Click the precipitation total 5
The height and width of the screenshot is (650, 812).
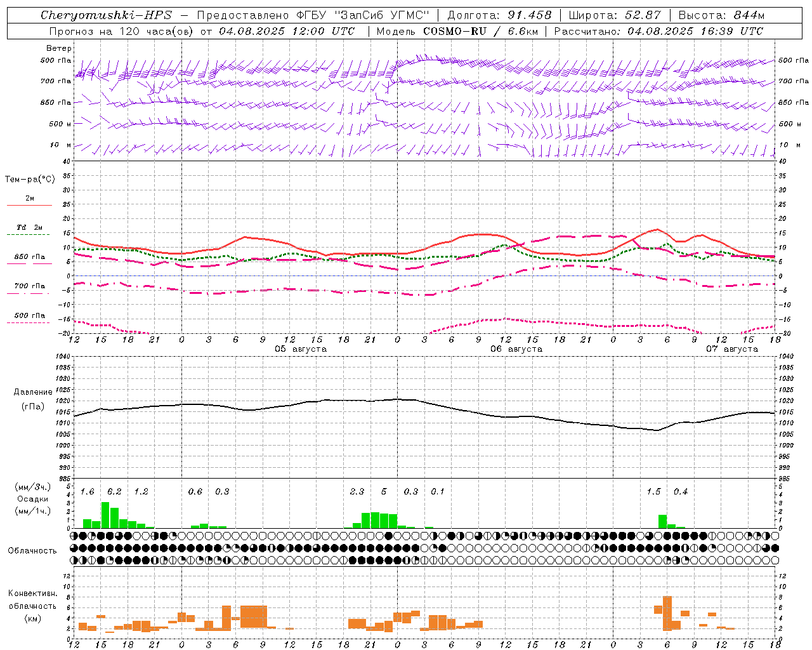click(x=384, y=491)
